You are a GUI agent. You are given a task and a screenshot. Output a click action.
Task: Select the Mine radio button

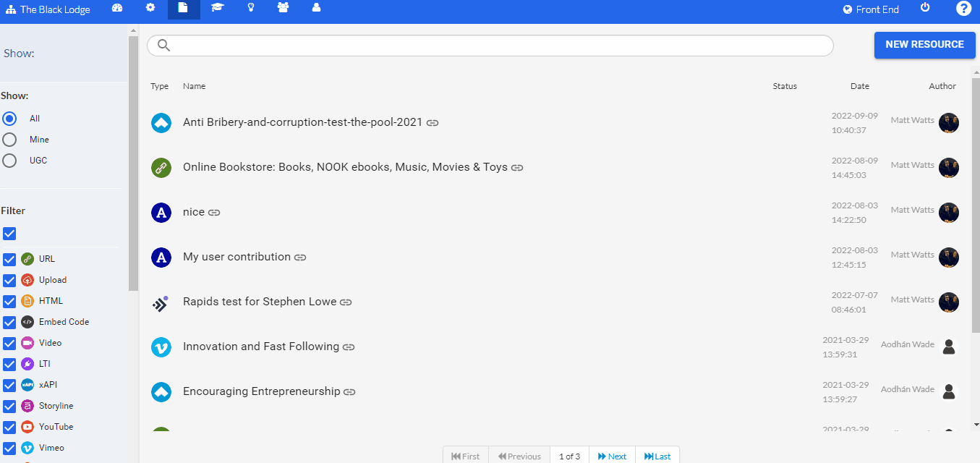8,139
